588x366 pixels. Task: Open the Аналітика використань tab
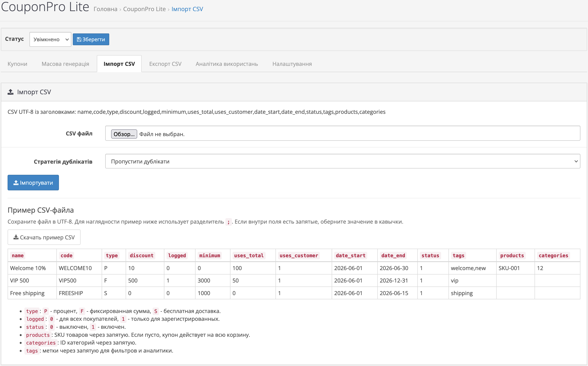click(x=227, y=64)
